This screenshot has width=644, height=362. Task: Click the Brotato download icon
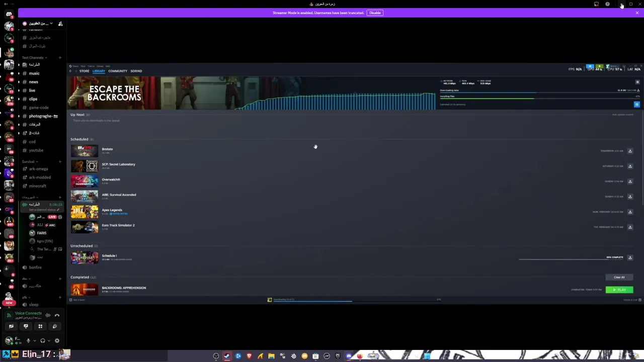(x=630, y=151)
